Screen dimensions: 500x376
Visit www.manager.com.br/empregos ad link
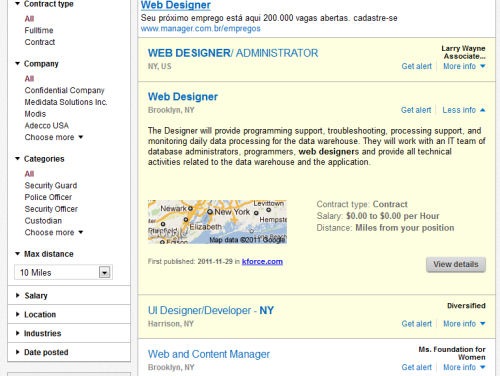pyautogui.click(x=200, y=28)
